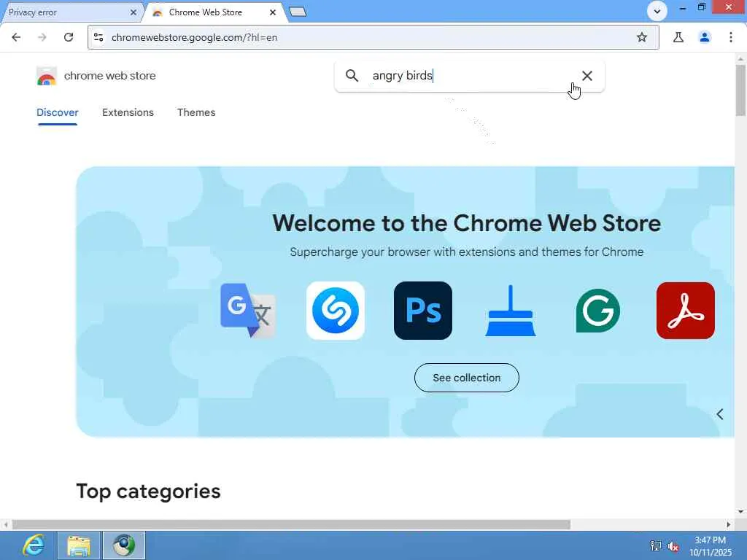
Task: Click the vertical scrollbar thumb
Action: tap(740, 90)
